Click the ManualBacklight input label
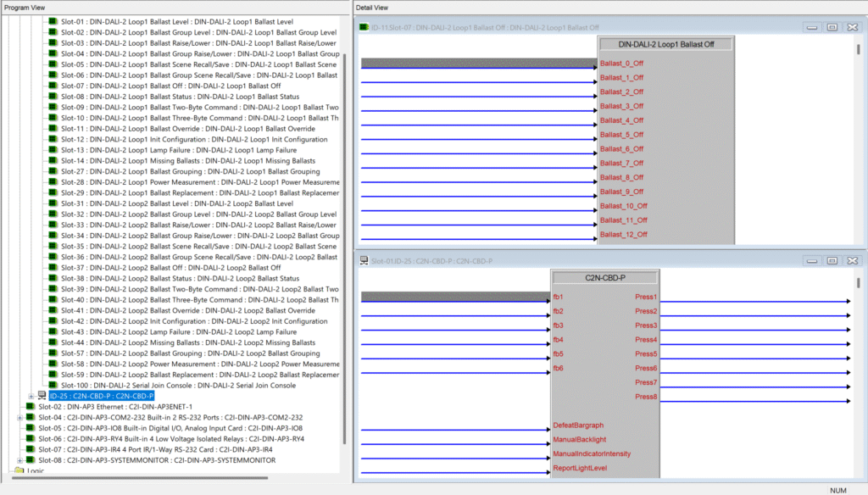Screen dimensions: 868x495 (580, 440)
